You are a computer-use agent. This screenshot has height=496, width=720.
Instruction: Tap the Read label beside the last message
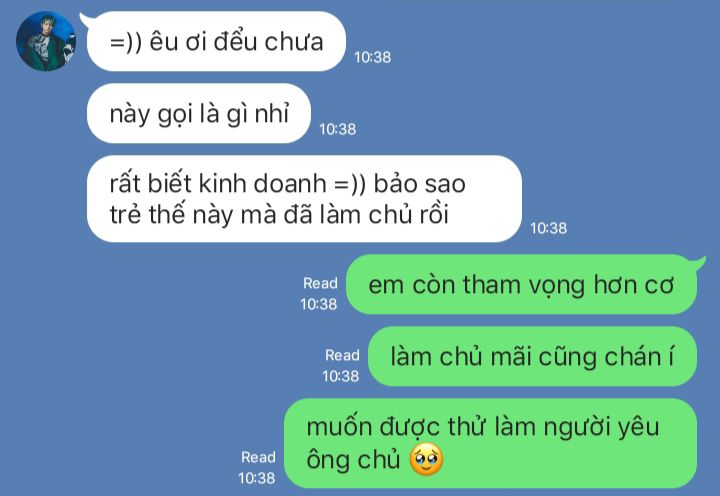pyautogui.click(x=258, y=457)
